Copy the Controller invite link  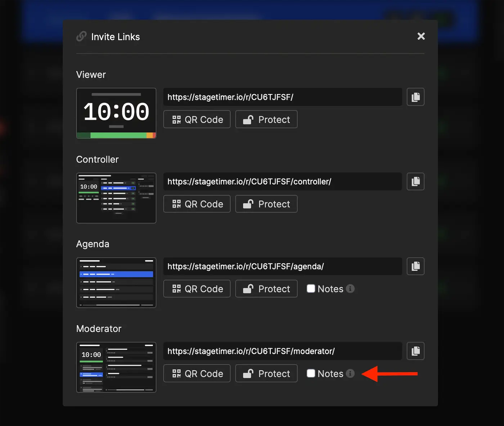(415, 181)
